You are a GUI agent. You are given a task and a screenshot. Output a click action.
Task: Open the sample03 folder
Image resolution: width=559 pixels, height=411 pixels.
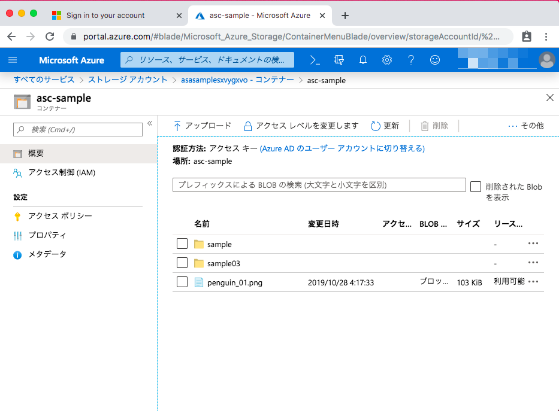point(224,263)
